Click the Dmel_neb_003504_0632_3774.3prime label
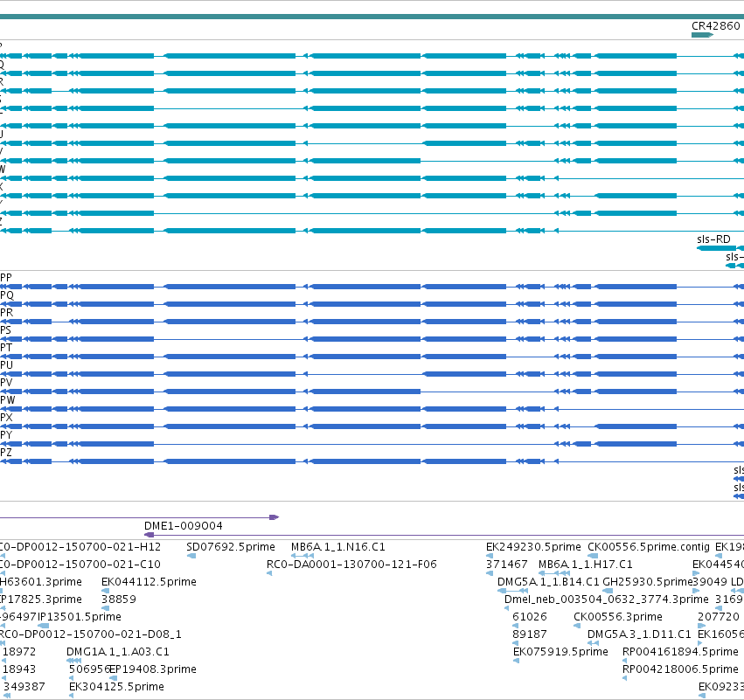 607,600
